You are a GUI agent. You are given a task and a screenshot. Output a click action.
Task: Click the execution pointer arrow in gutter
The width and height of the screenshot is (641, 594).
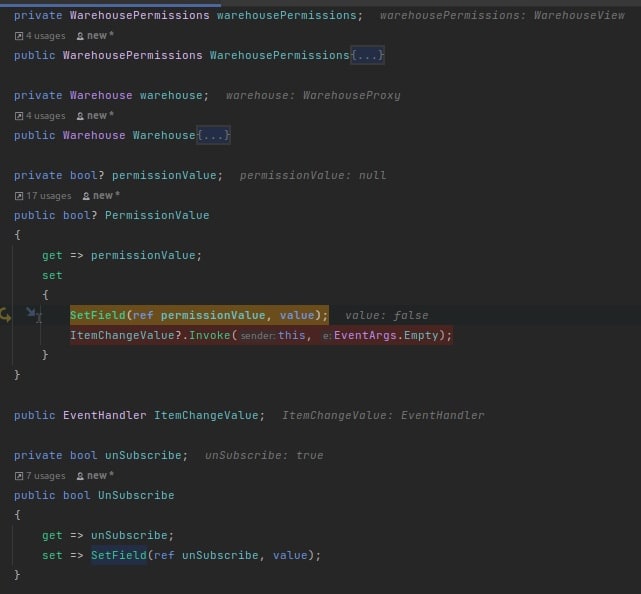pyautogui.click(x=6, y=315)
